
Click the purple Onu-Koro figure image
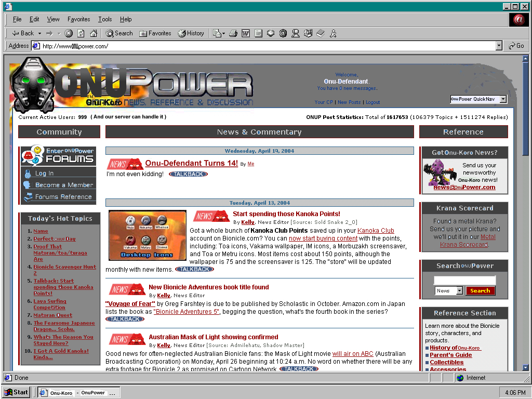[x=440, y=172]
